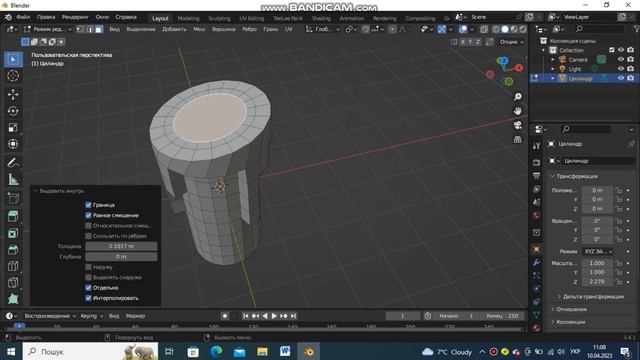Open the Воспроизведение playback menu
Viewport: 640px width, 360px height.
click(50, 316)
